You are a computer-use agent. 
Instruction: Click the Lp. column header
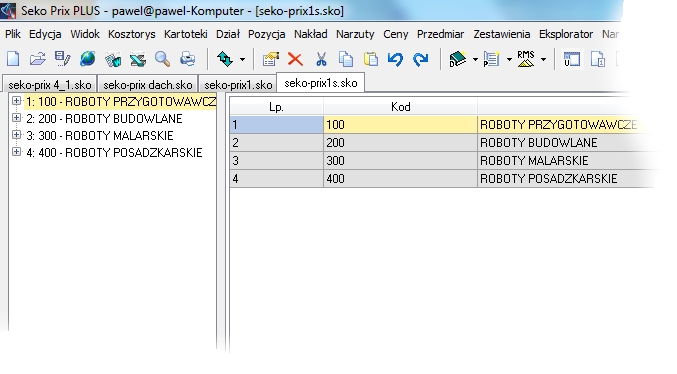276,107
